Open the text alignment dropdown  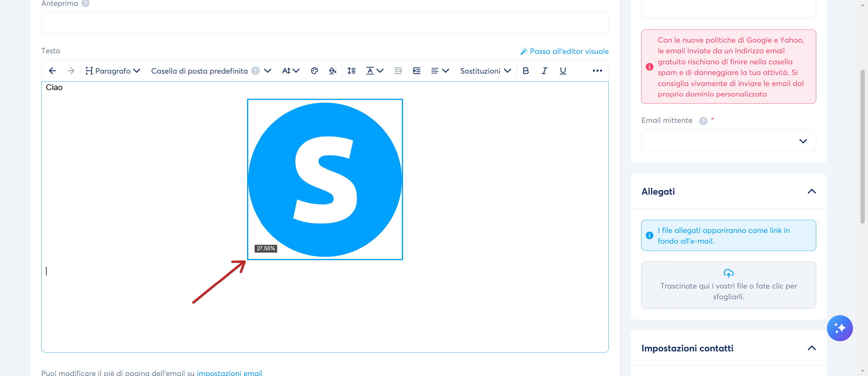(x=440, y=71)
